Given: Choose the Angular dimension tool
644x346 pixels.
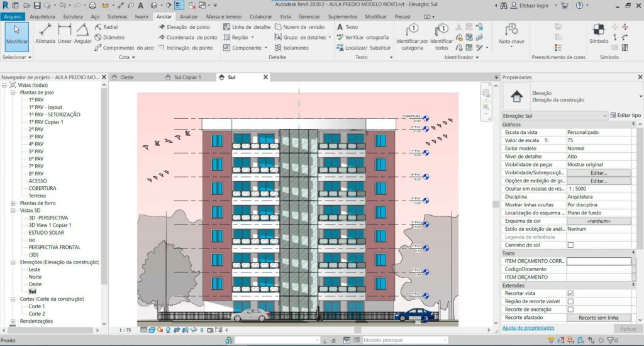Looking at the screenshot, I should [x=82, y=34].
